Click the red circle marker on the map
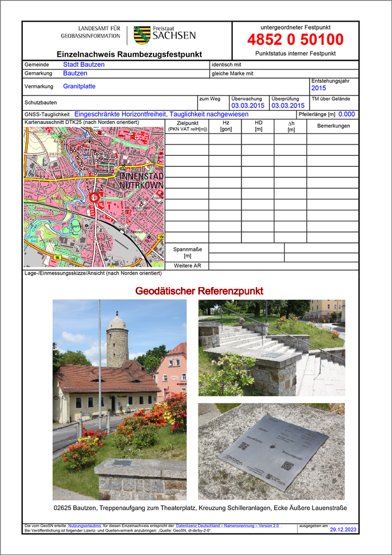This screenshot has width=392, height=555. (95, 196)
